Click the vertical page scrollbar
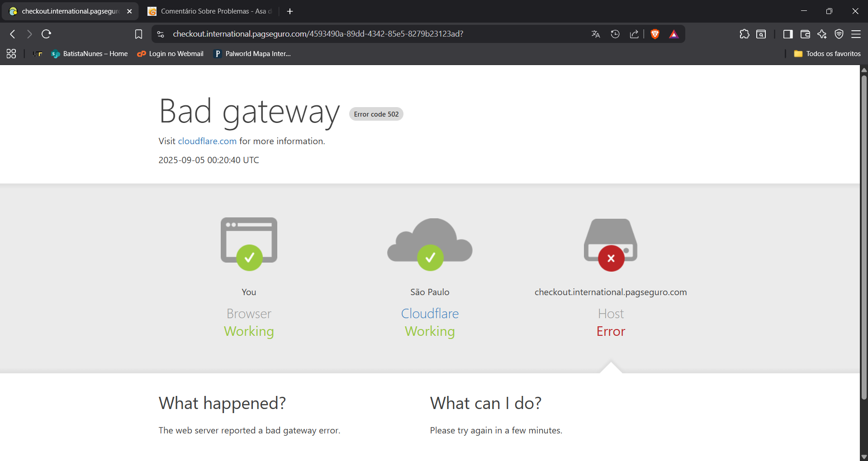Screen dimensions: 868x461 pos(864,237)
